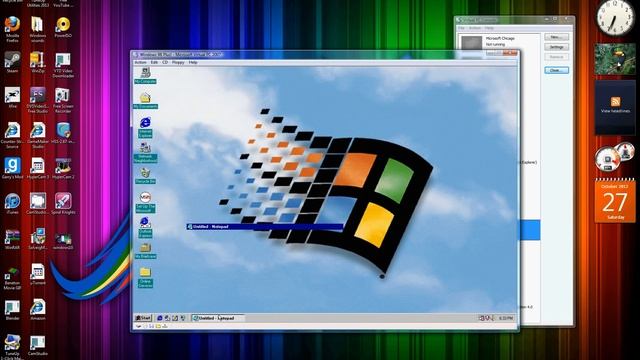The height and width of the screenshot is (360, 640).
Task: Click View headlines feed gadget
Action: (x=615, y=107)
